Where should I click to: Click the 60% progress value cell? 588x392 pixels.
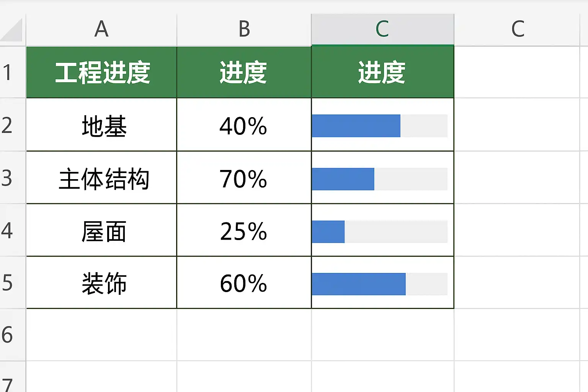coord(244,283)
